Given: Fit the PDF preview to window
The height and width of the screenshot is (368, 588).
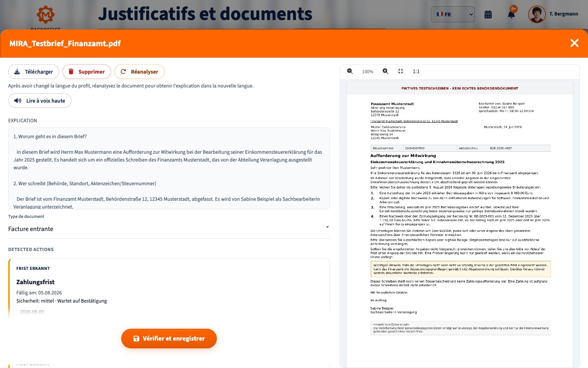Looking at the screenshot, I should [x=401, y=71].
